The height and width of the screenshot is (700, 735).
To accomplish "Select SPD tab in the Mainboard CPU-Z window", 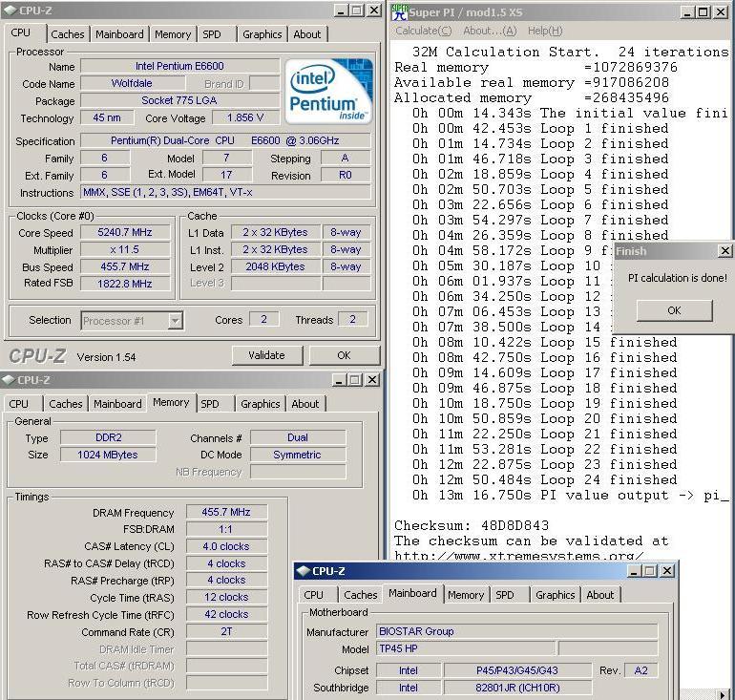I will [x=505, y=595].
